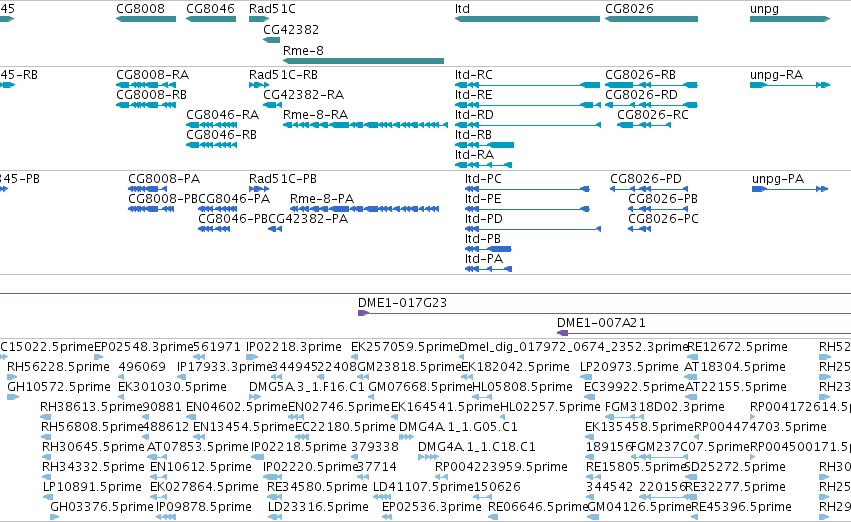Click the unpg gene label
This screenshot has width=851, height=522.
click(x=764, y=9)
